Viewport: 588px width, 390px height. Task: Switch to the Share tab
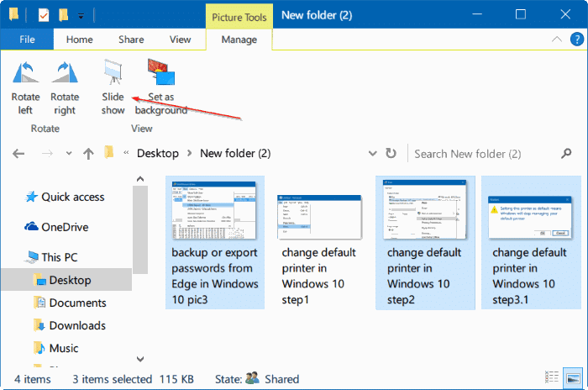[131, 40]
